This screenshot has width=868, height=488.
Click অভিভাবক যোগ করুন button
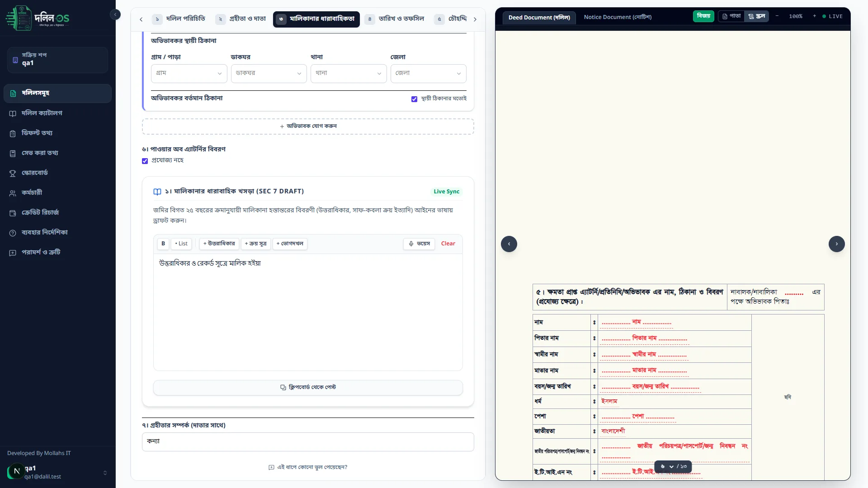(308, 127)
